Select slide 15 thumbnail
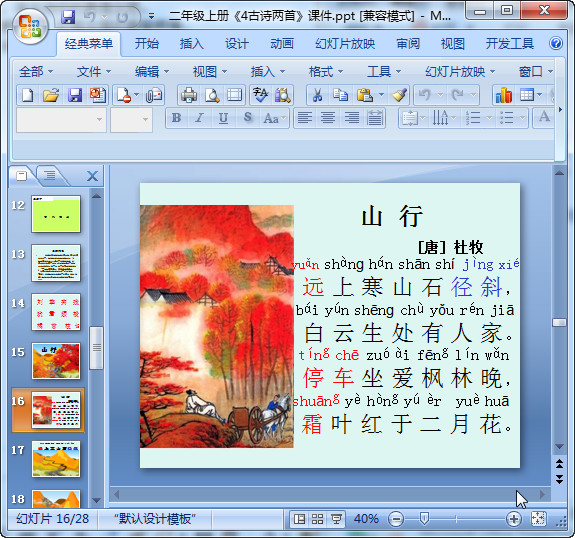 56,361
